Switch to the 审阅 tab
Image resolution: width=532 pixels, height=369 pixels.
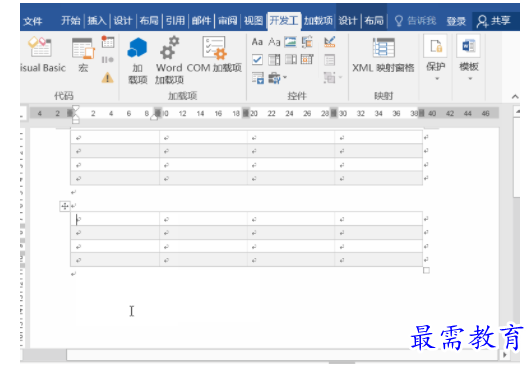tap(227, 21)
